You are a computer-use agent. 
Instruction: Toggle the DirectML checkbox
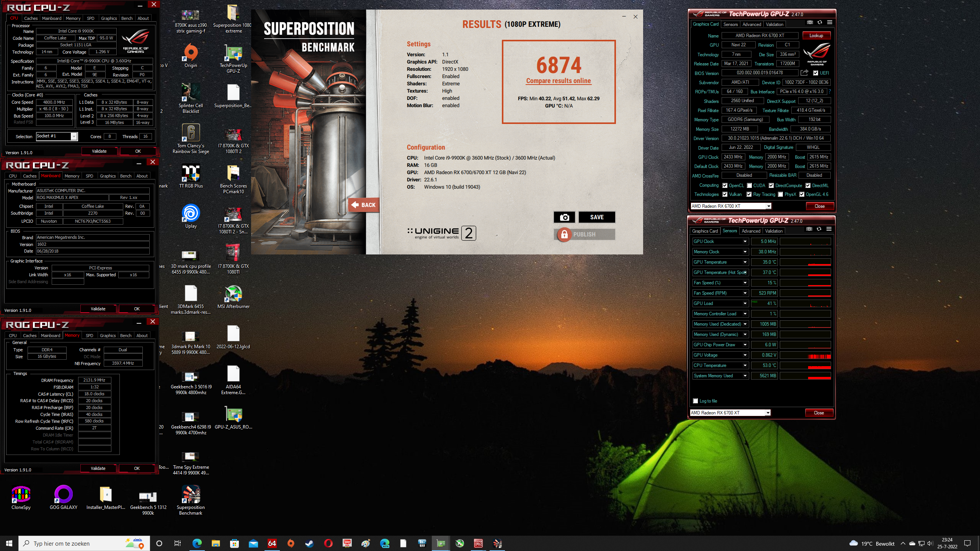[x=808, y=186]
